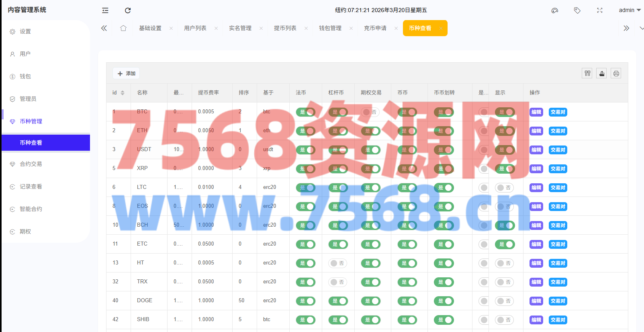The width and height of the screenshot is (644, 332).
Task: Print the table via printer icon
Action: [616, 73]
